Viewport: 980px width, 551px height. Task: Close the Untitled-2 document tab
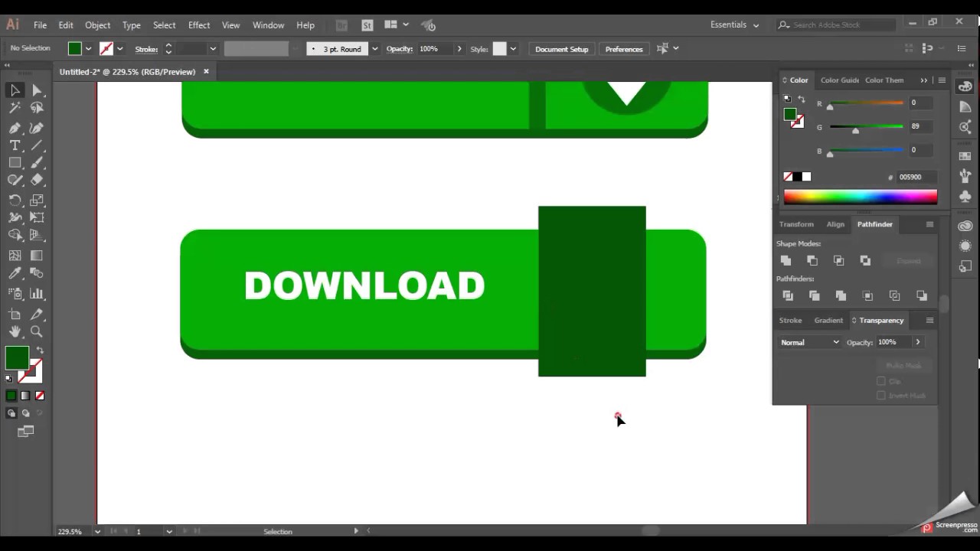pos(206,72)
